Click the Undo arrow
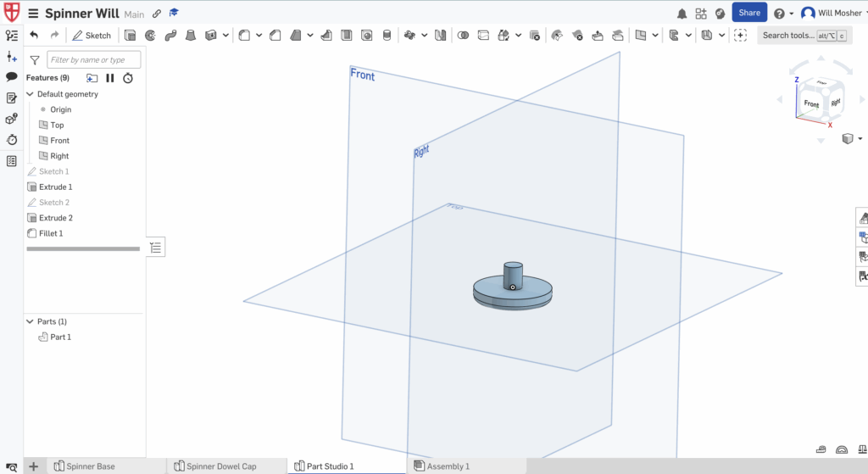The width and height of the screenshot is (868, 474). [34, 36]
